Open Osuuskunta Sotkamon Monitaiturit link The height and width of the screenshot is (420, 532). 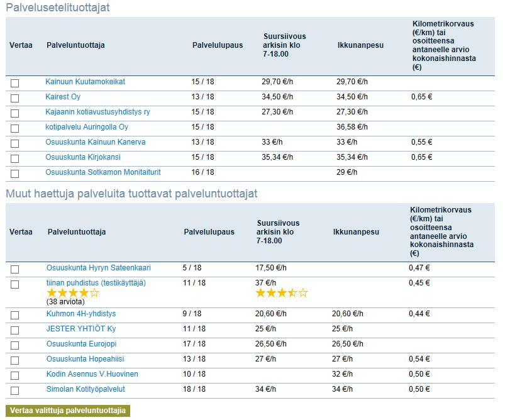click(103, 172)
